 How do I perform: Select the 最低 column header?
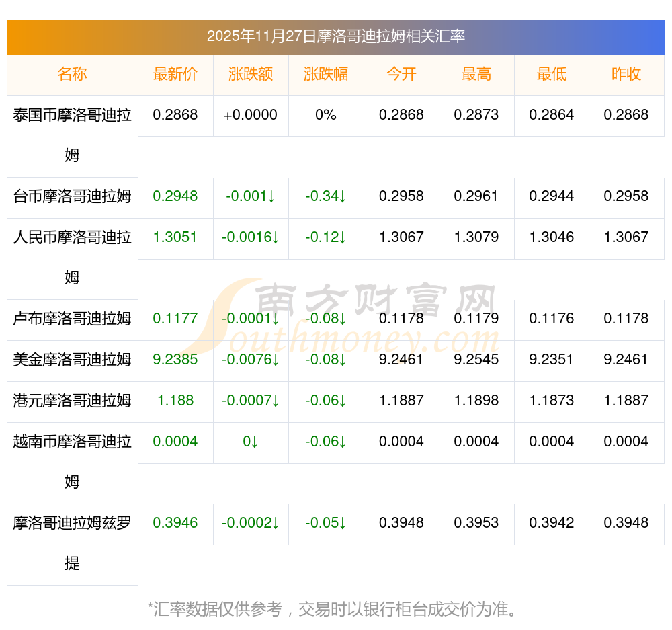point(552,75)
